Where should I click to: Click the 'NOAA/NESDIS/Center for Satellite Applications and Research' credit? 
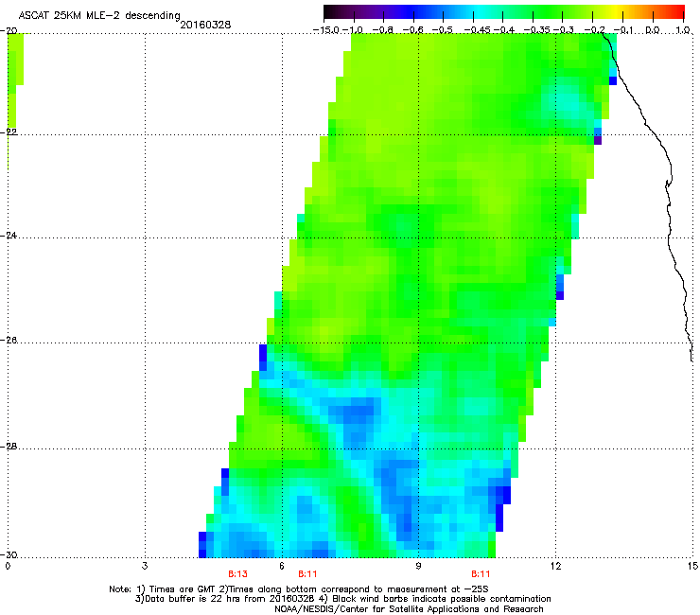pyautogui.click(x=409, y=609)
